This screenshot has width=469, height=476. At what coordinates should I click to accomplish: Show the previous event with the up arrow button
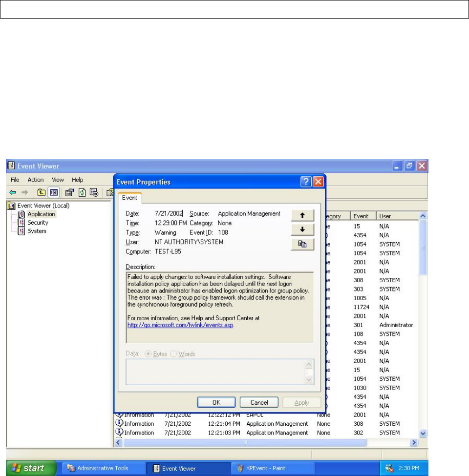(302, 215)
